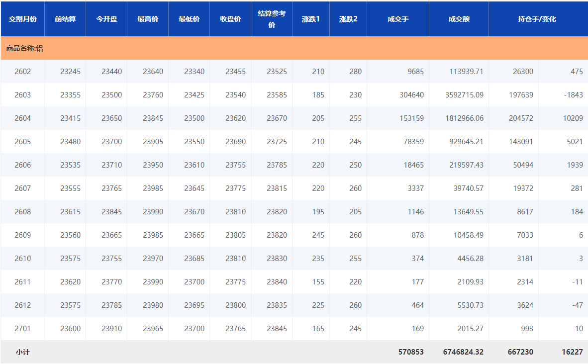The width and height of the screenshot is (588, 364).
Task: Click the 成交额 column header
Action: point(459,19)
